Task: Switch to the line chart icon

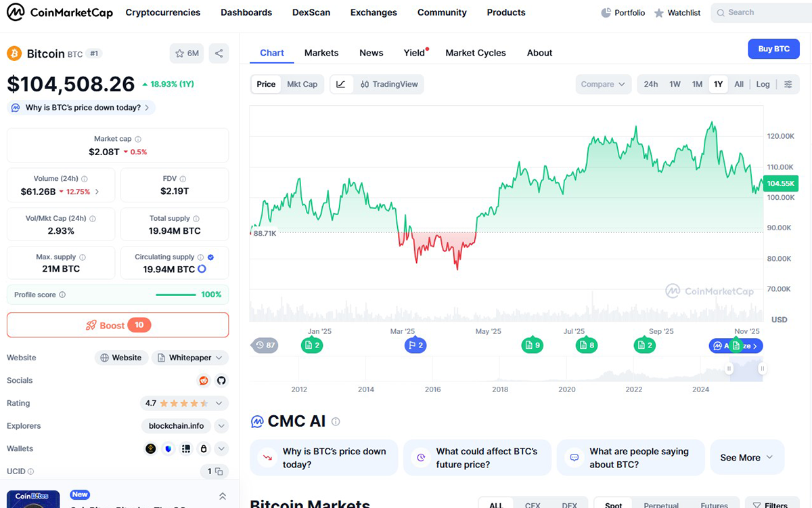Action: (x=341, y=85)
